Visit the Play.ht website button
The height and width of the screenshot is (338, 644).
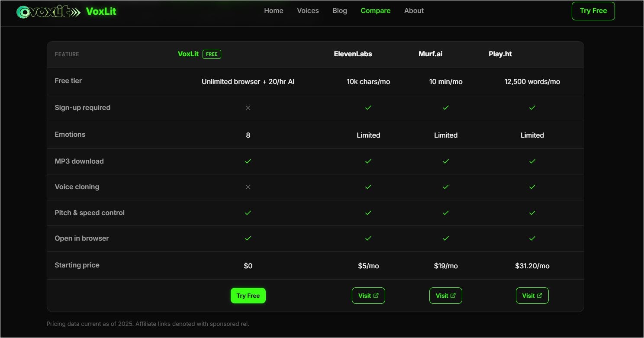[x=532, y=296]
